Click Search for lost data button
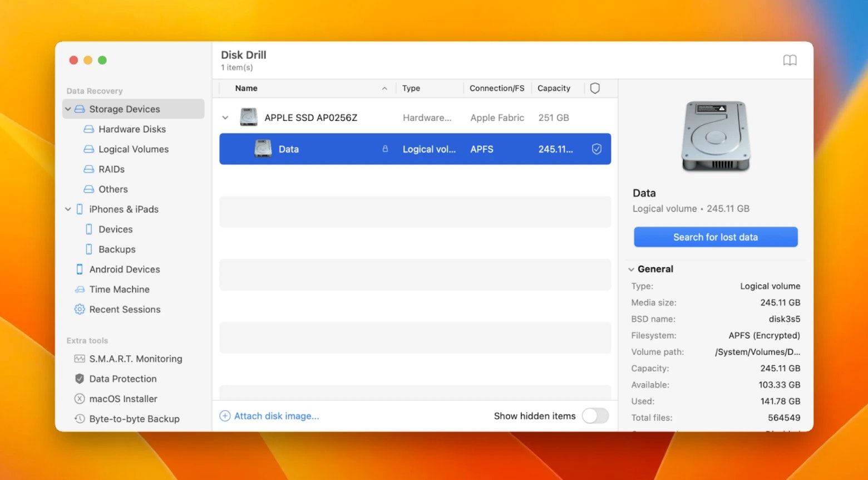Viewport: 868px width, 480px height. pos(716,237)
